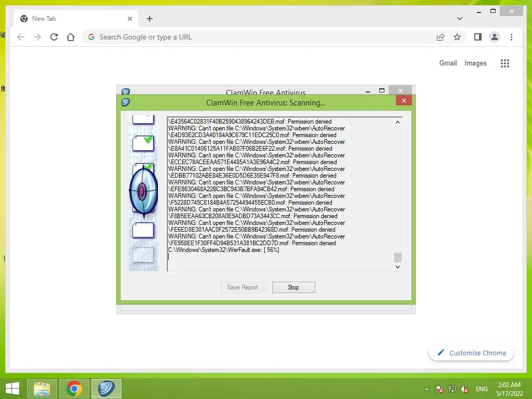Click the WerFault.exe 56% progress line
Viewport: 532px width, 399px height.
click(x=223, y=250)
